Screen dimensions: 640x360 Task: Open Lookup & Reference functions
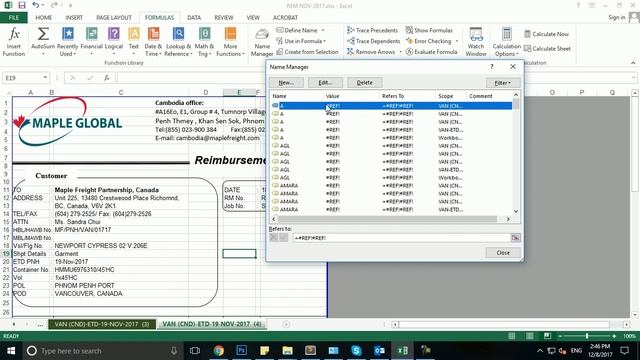178,42
